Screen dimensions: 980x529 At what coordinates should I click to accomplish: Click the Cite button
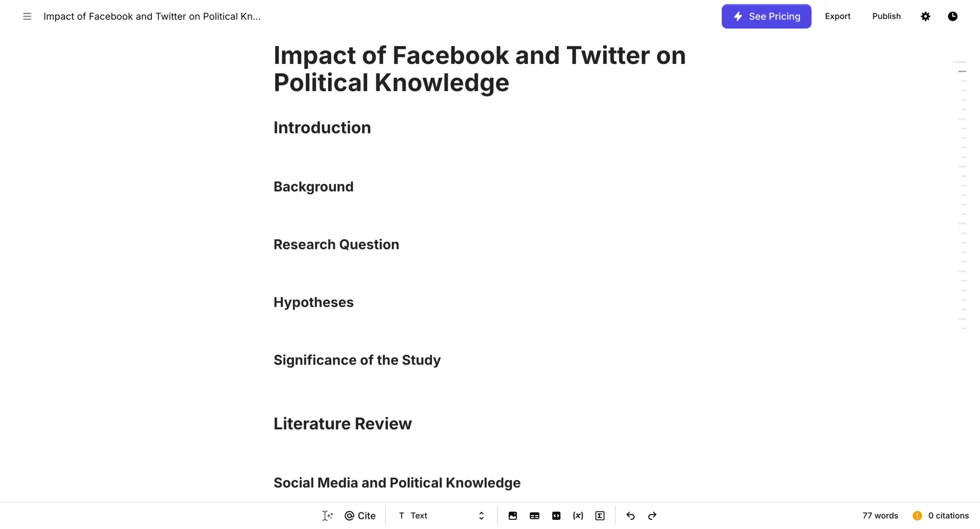(360, 516)
